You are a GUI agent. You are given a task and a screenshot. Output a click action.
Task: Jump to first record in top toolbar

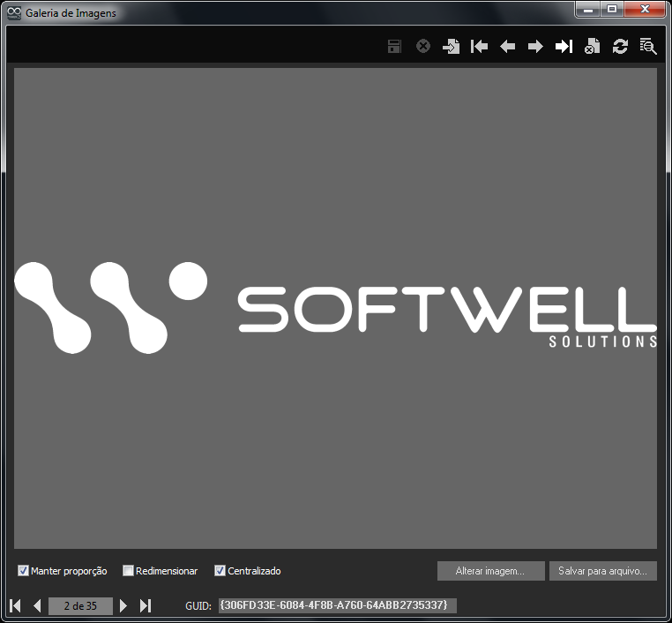[479, 47]
